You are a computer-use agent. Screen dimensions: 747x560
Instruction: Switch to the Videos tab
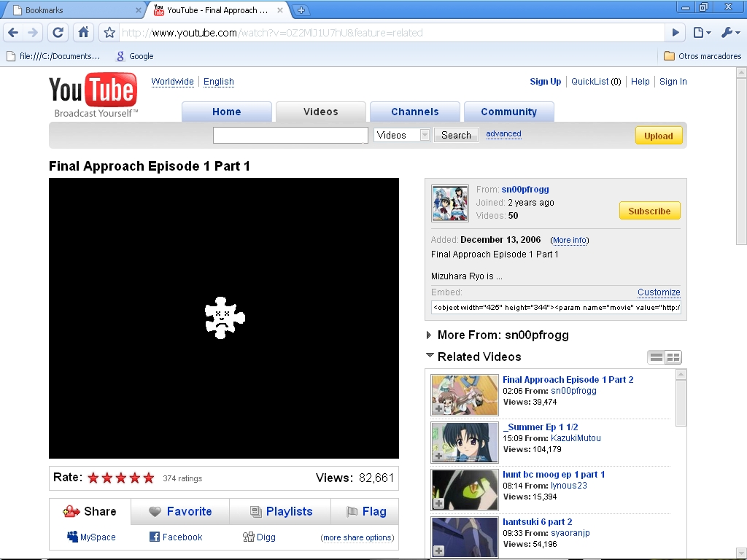click(321, 112)
